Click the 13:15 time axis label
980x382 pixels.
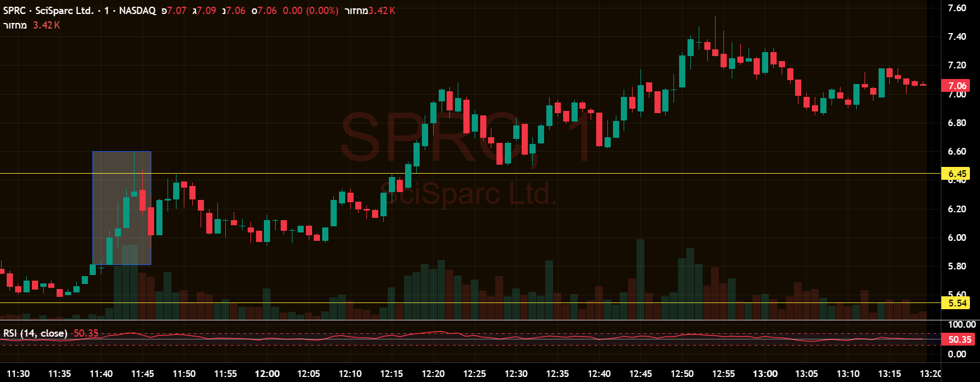(x=889, y=374)
